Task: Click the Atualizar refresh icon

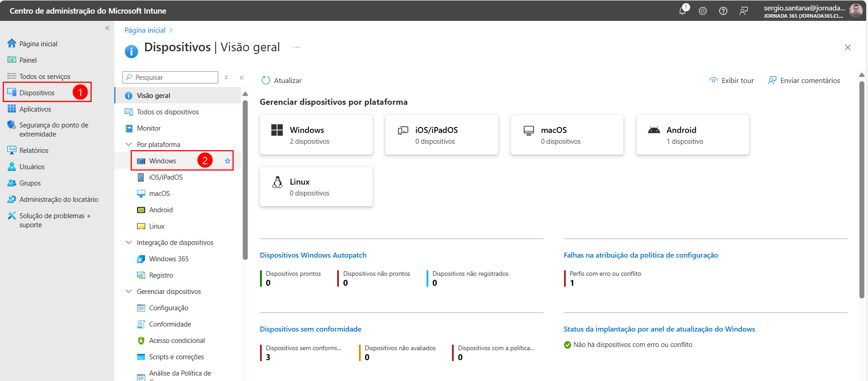Action: pos(266,80)
